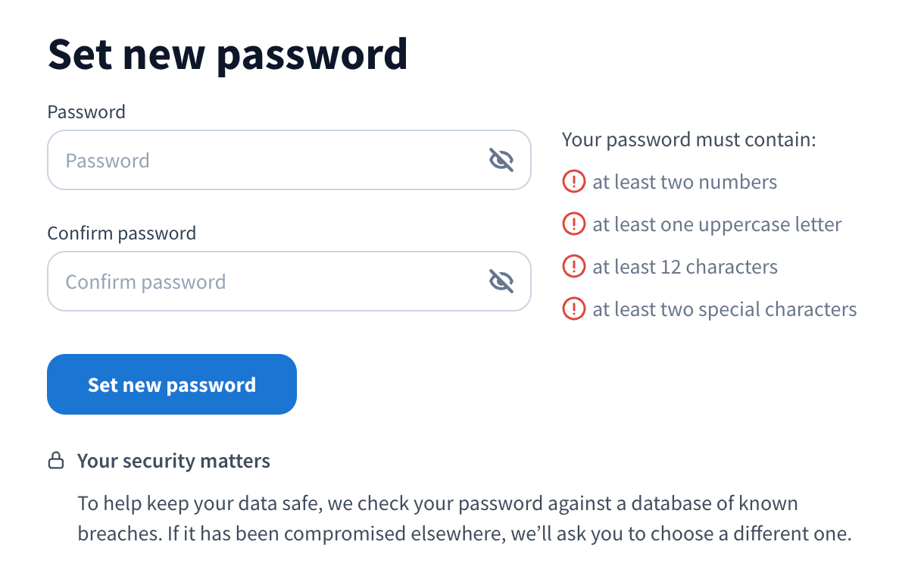Click the lock icon near security notice
This screenshot has height=573, width=924.
click(56, 461)
